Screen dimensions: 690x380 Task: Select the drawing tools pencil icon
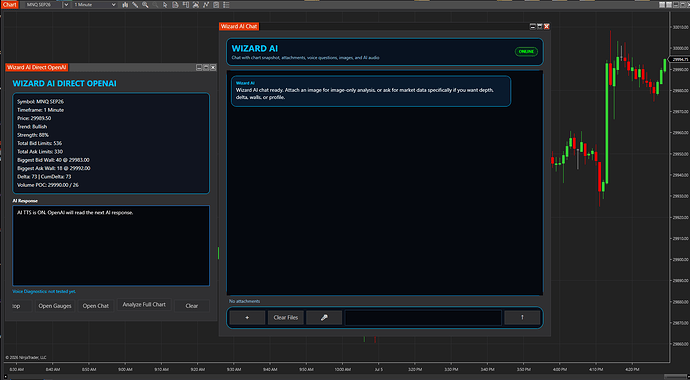pos(135,5)
